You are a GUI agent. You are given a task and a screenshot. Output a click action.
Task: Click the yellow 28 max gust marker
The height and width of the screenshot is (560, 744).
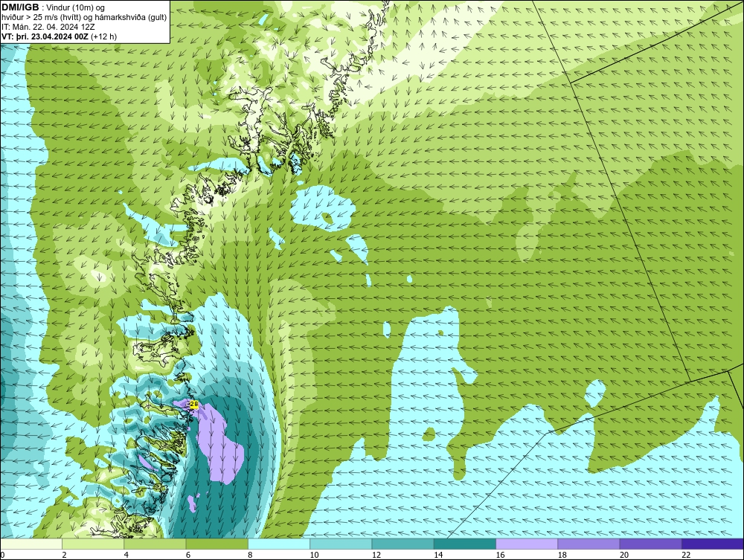pos(193,404)
